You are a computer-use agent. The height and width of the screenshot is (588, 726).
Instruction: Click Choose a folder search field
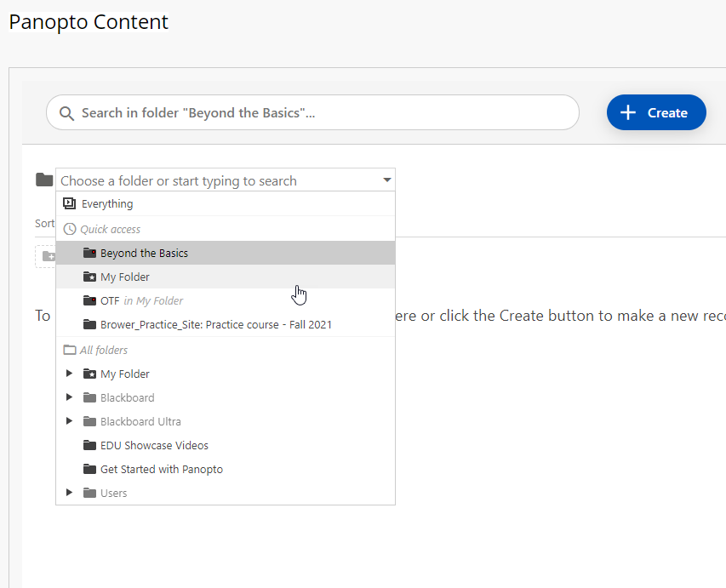[x=226, y=180]
